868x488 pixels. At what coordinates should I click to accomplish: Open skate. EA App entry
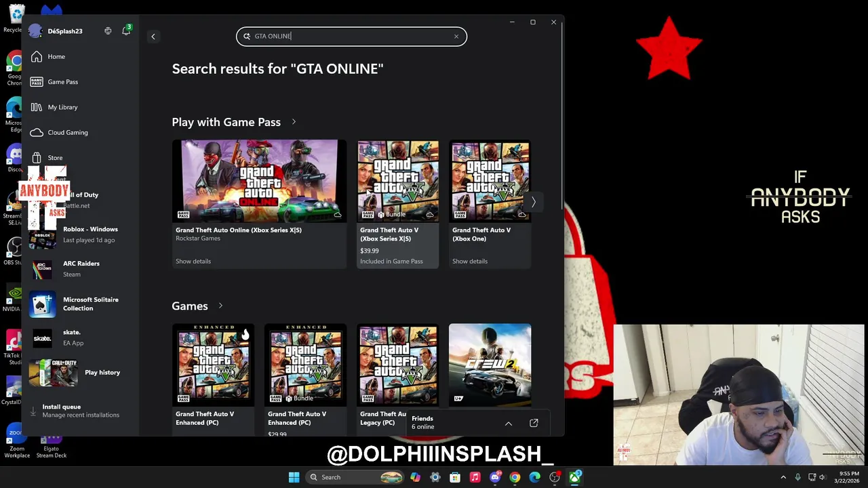click(81, 338)
